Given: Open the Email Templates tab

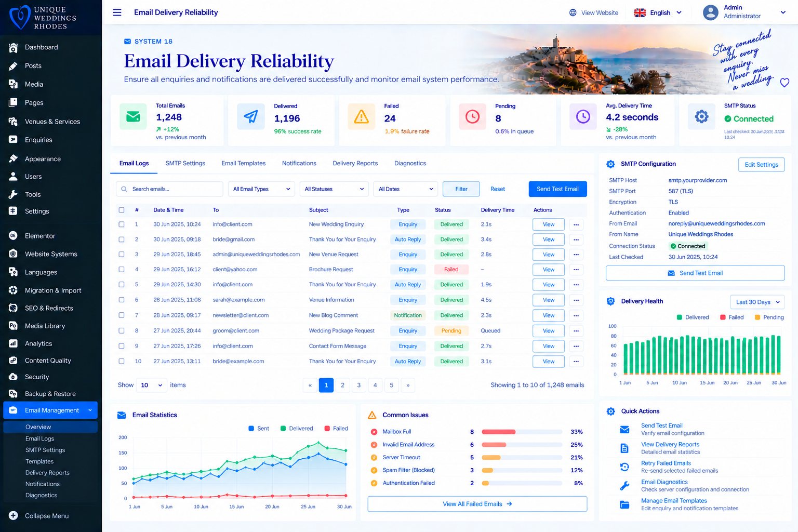Looking at the screenshot, I should click(x=244, y=163).
